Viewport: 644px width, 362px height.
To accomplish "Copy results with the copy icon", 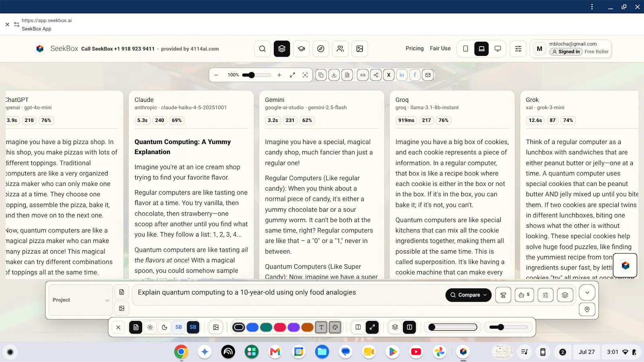I will click(321, 75).
